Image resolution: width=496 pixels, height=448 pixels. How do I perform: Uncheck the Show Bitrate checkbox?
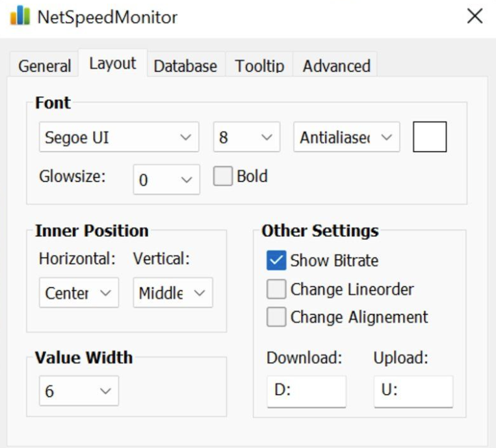[276, 260]
